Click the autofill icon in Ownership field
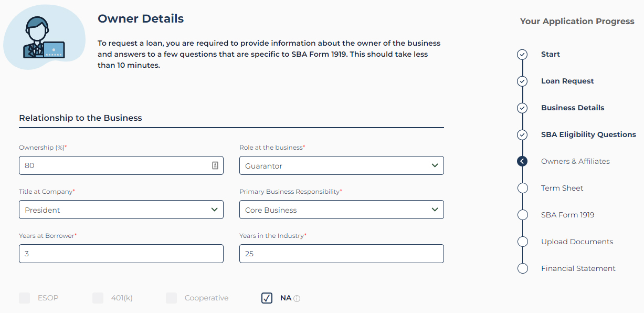This screenshot has width=644, height=313. [215, 165]
